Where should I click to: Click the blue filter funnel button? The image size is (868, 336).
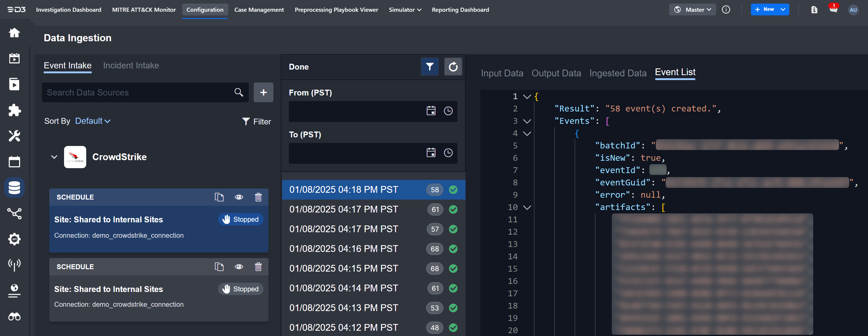[429, 67]
